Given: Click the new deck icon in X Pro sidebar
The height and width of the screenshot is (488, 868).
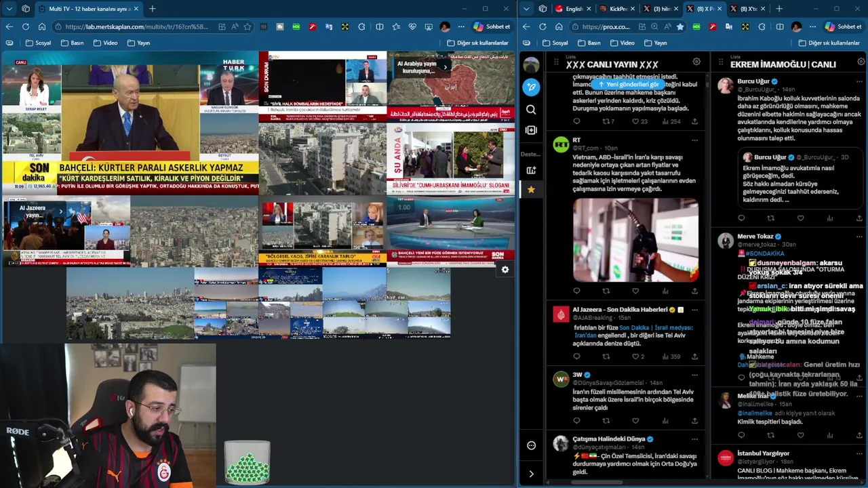Looking at the screenshot, I should tap(531, 170).
